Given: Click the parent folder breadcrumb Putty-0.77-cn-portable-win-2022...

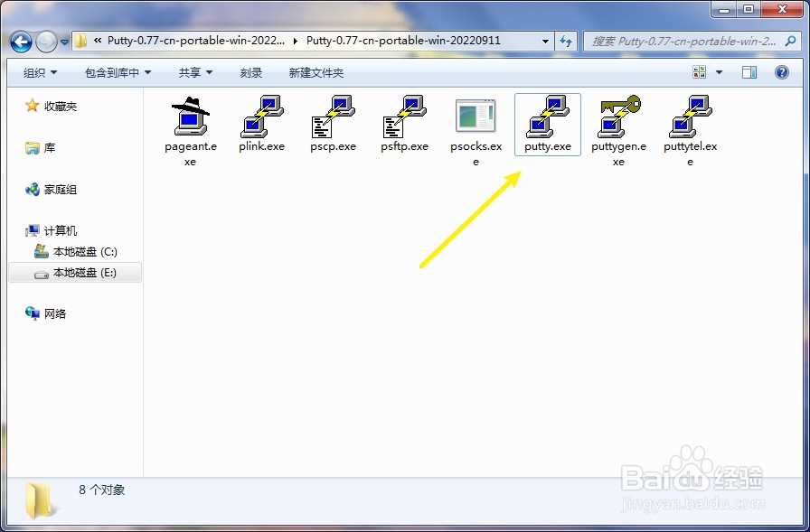Looking at the screenshot, I should pyautogui.click(x=196, y=41).
